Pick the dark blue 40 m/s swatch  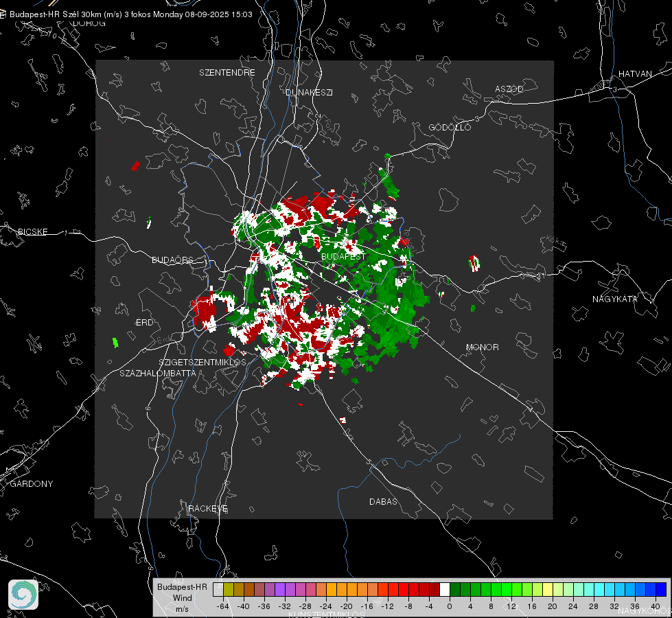(x=661, y=589)
